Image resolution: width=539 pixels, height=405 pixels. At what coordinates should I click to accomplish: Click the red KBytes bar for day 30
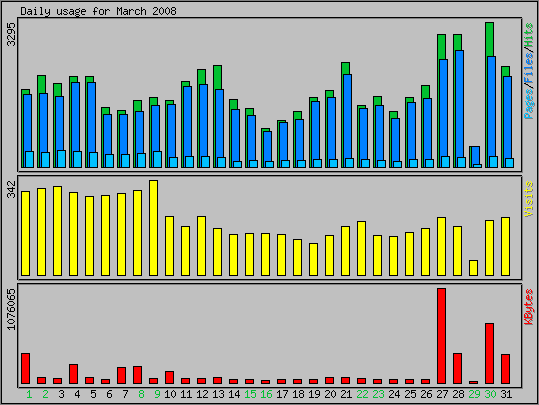coord(490,353)
